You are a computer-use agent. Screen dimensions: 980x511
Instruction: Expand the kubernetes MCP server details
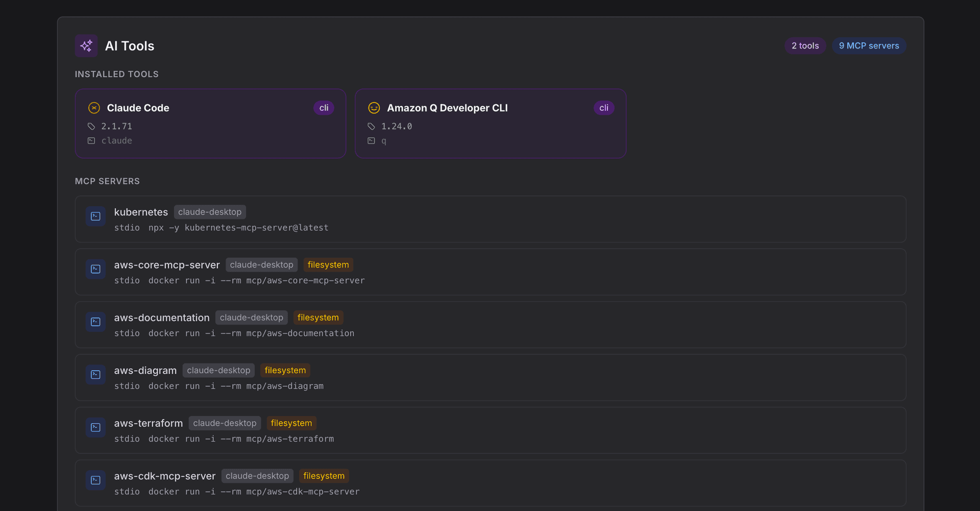(490, 220)
